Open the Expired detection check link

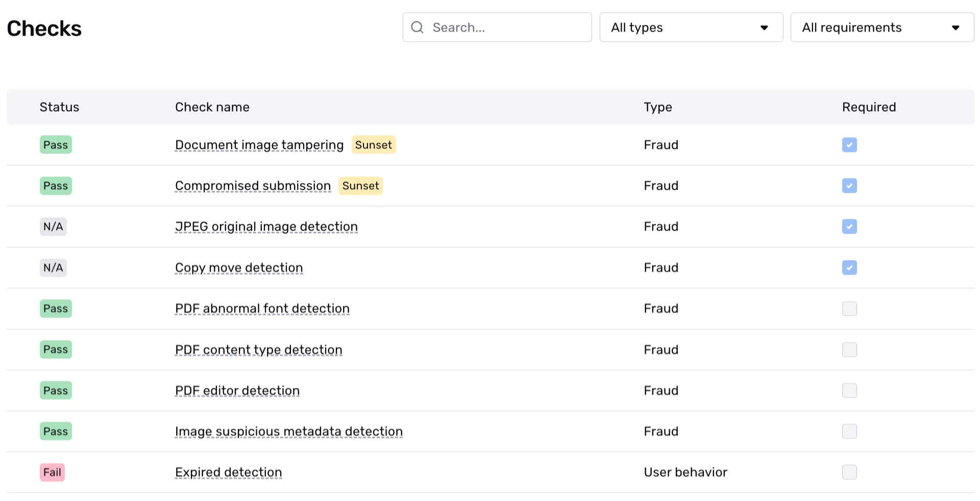[x=228, y=472]
